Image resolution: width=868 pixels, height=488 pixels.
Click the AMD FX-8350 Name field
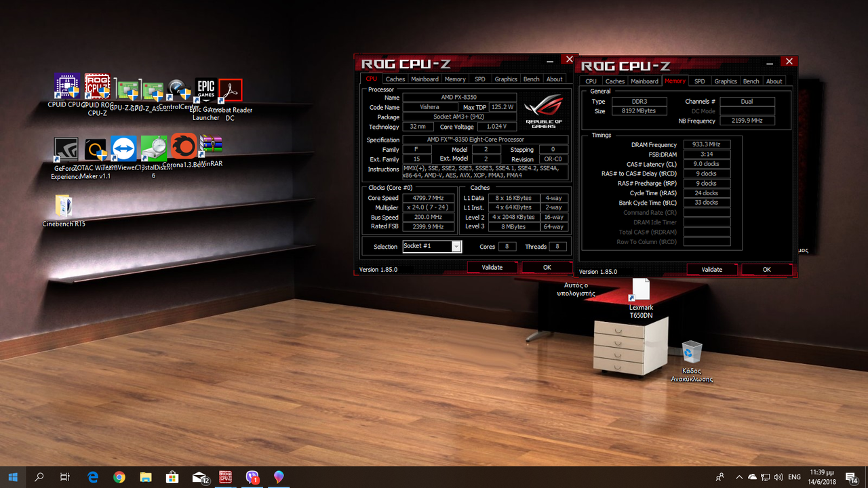click(459, 98)
